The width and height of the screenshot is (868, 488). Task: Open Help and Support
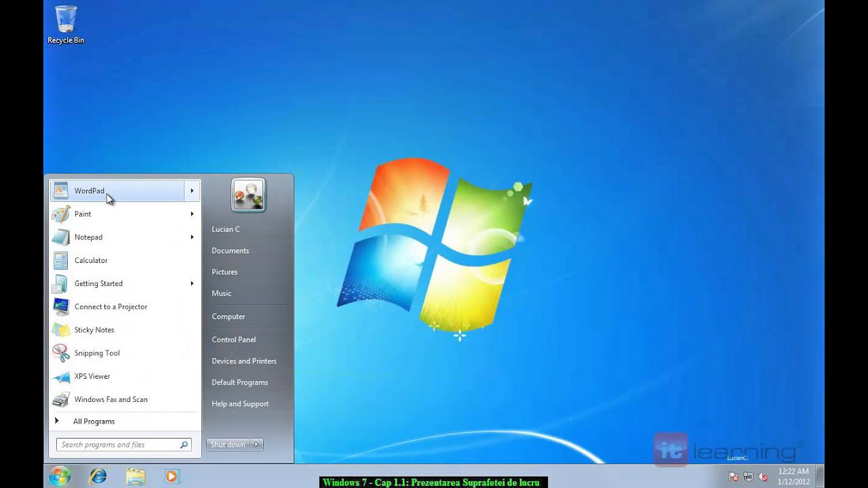[240, 403]
